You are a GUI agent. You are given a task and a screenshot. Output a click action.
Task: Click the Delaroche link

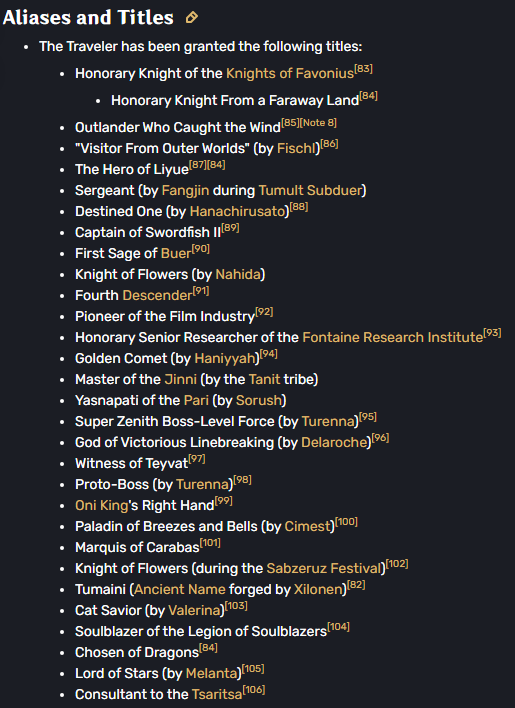click(x=334, y=442)
